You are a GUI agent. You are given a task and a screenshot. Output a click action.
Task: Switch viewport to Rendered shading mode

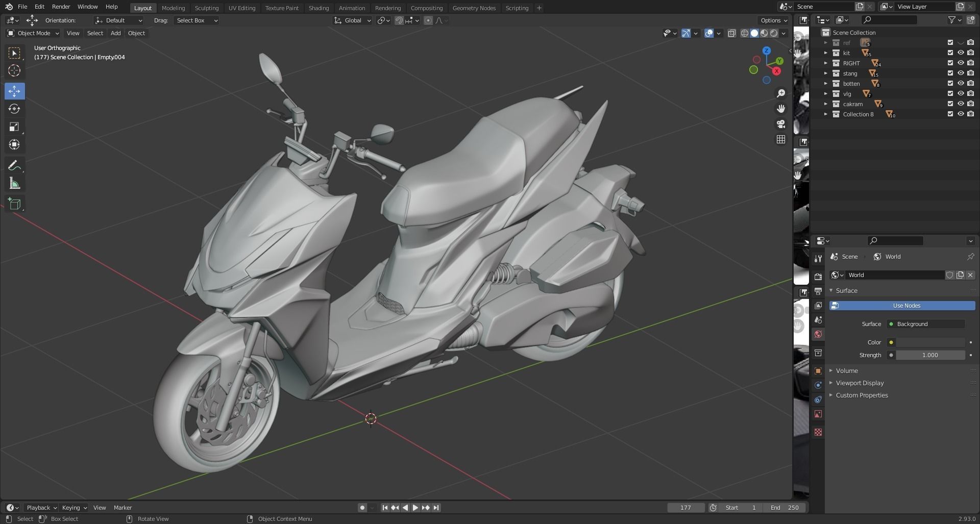pos(774,33)
